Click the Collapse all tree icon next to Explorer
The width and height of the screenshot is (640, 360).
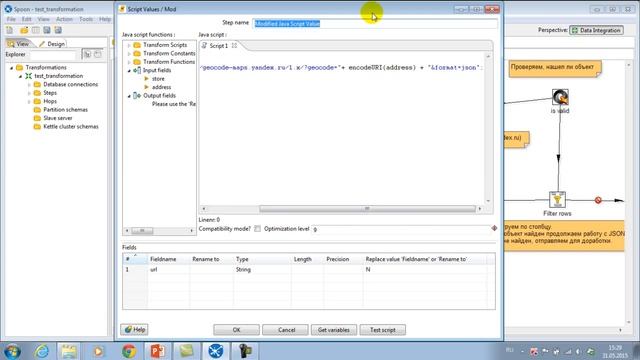point(98,54)
